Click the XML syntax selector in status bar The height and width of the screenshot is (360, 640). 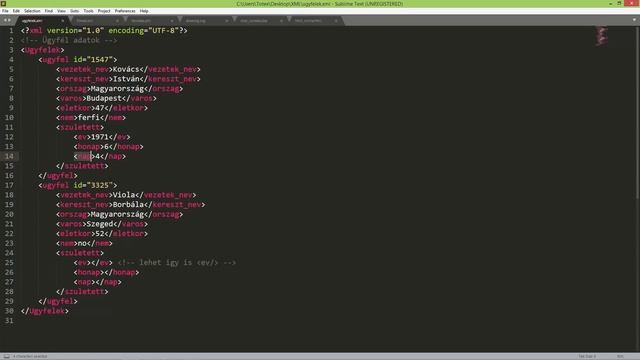(620, 356)
